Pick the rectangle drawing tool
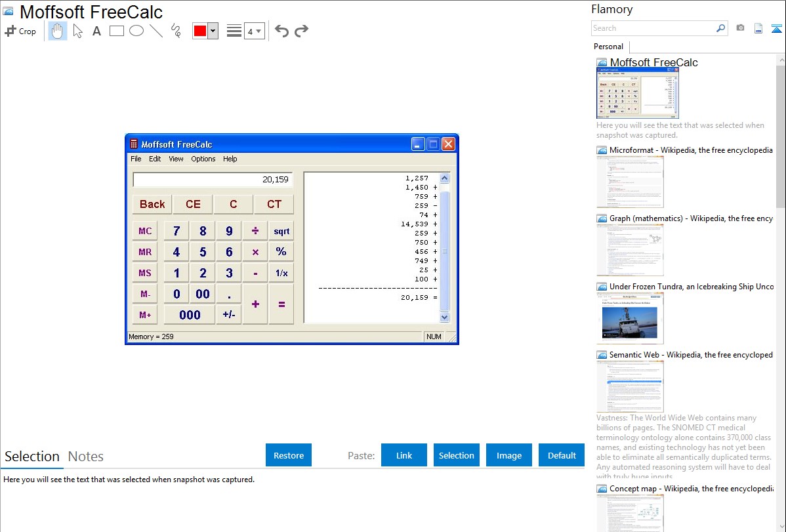 coord(116,31)
